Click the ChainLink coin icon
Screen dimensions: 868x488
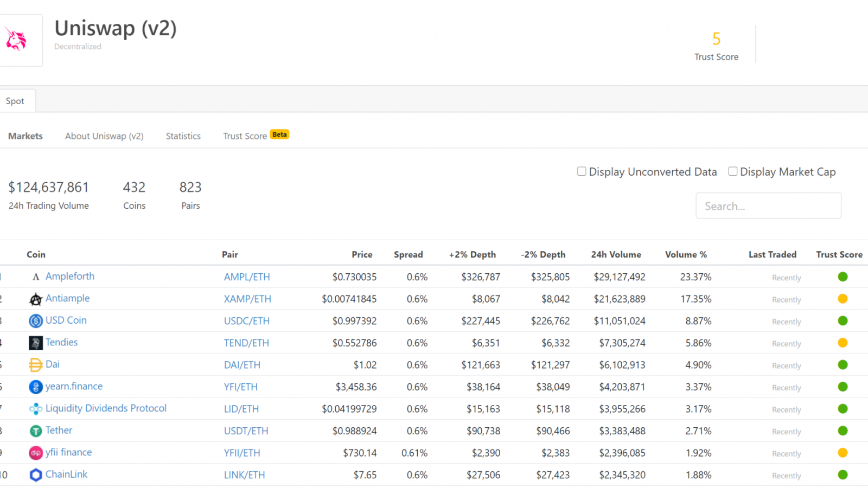pyautogui.click(x=36, y=475)
